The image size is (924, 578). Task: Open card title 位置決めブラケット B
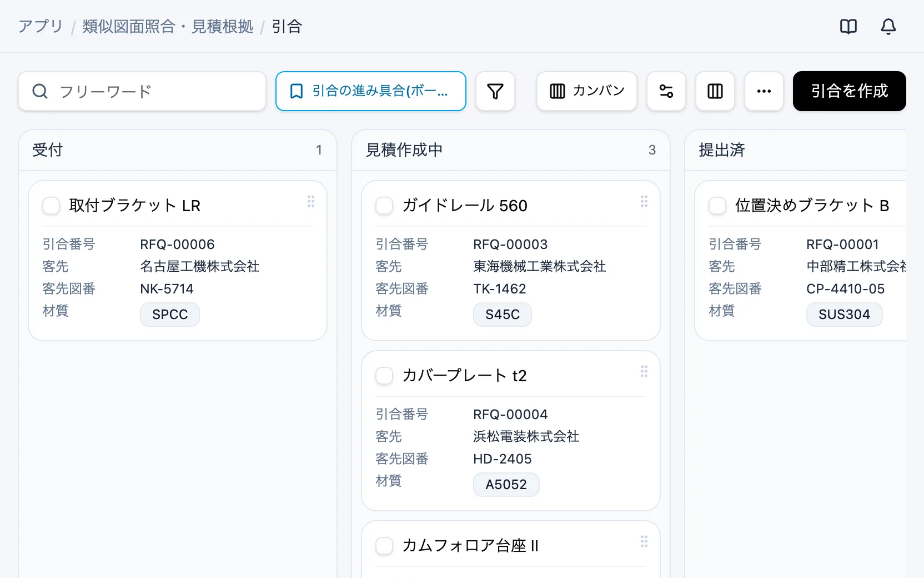pos(812,206)
